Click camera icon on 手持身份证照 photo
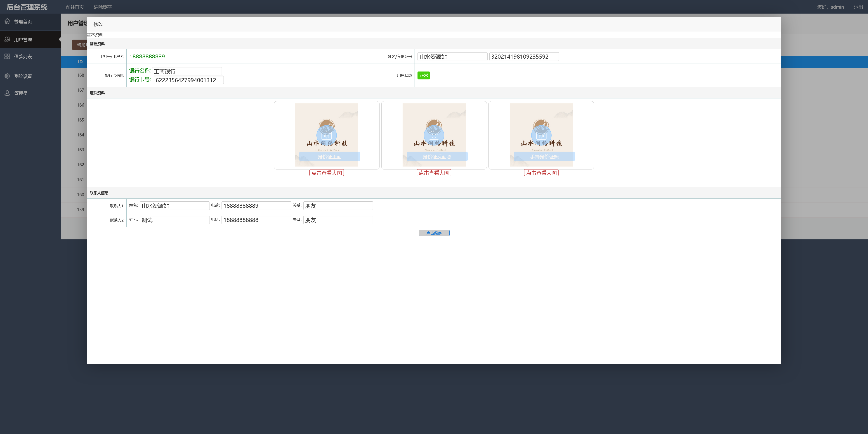Viewport: 868px width, 434px height. click(x=541, y=135)
